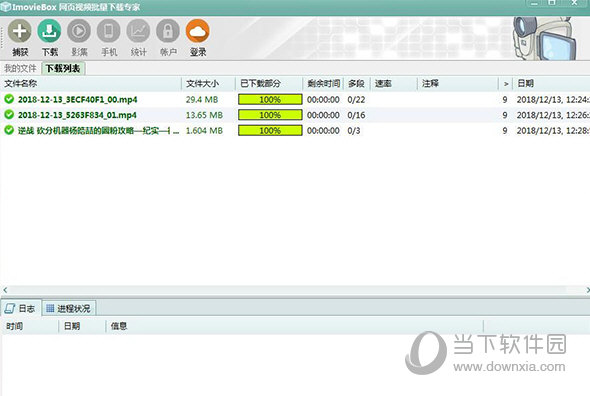The image size is (590, 396).
Task: Open the 下载 download toolbar icon
Action: pyautogui.click(x=49, y=31)
